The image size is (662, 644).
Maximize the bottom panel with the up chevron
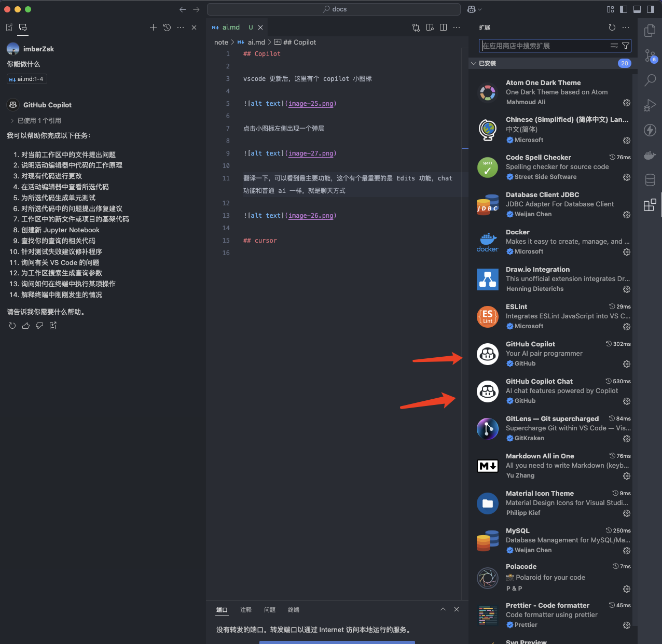click(443, 609)
